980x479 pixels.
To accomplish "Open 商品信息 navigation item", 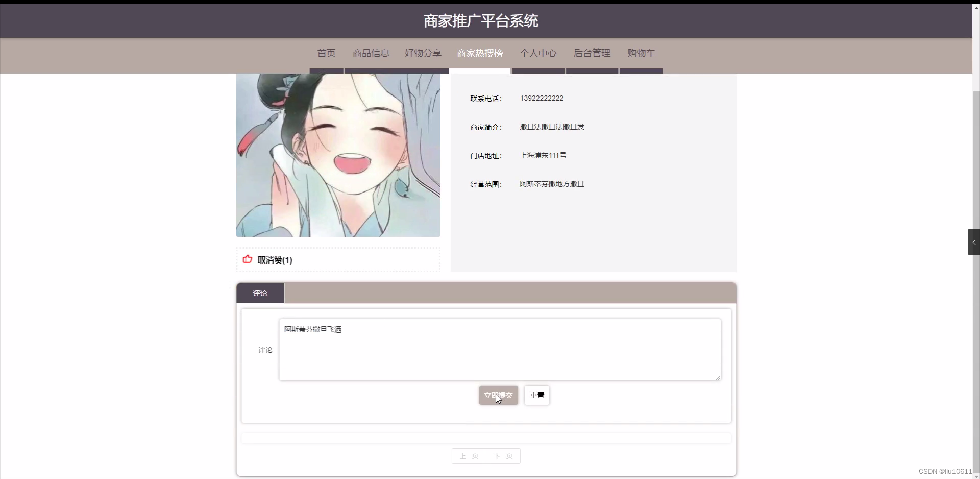I will (x=371, y=53).
